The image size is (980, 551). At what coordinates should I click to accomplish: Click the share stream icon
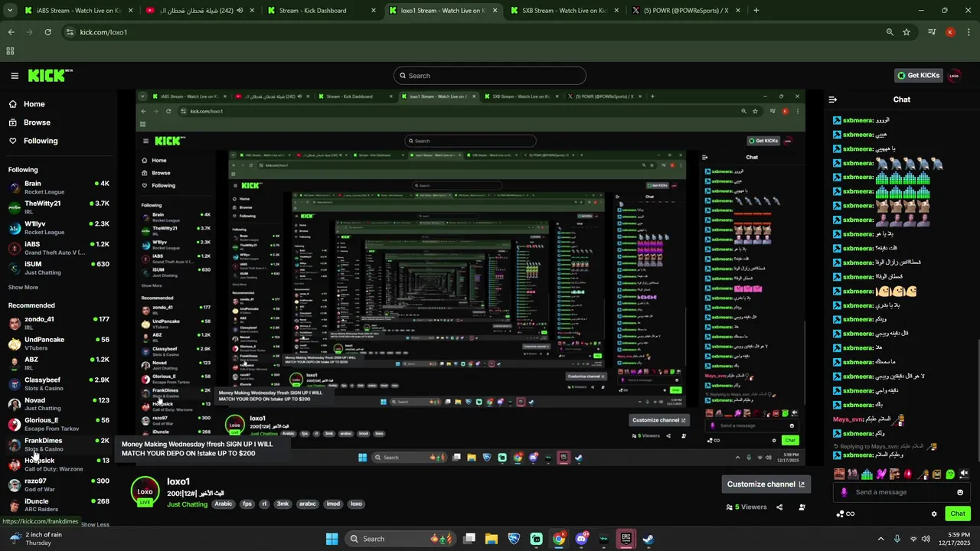pyautogui.click(x=779, y=507)
